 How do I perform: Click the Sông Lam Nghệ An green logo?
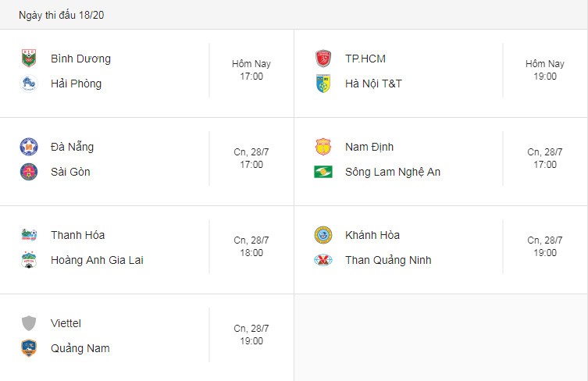(323, 172)
